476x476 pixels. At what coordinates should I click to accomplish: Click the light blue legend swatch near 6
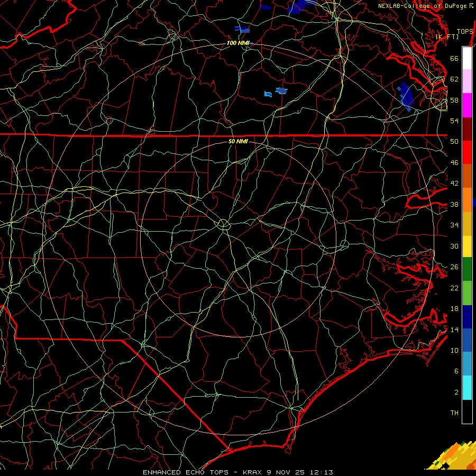coord(467,363)
